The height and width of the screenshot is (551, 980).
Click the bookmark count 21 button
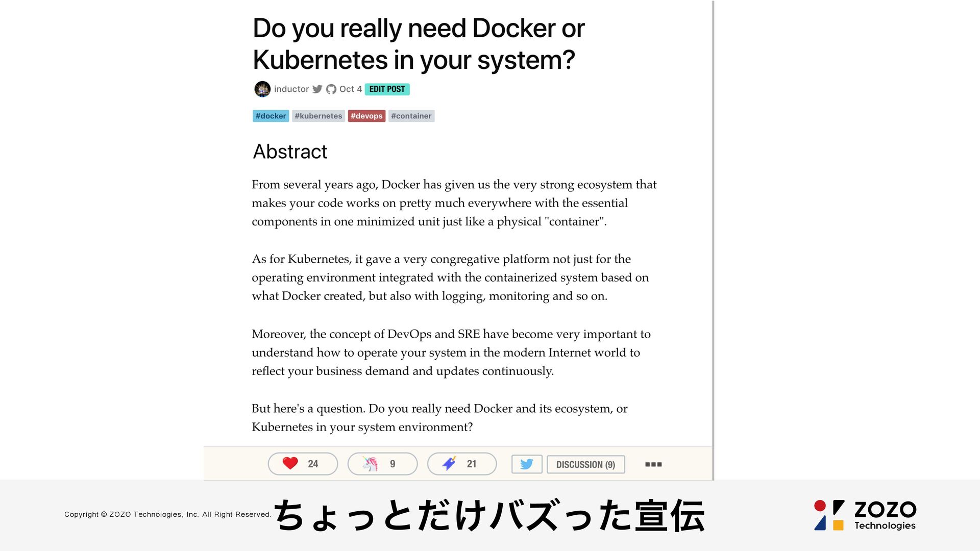tap(462, 464)
